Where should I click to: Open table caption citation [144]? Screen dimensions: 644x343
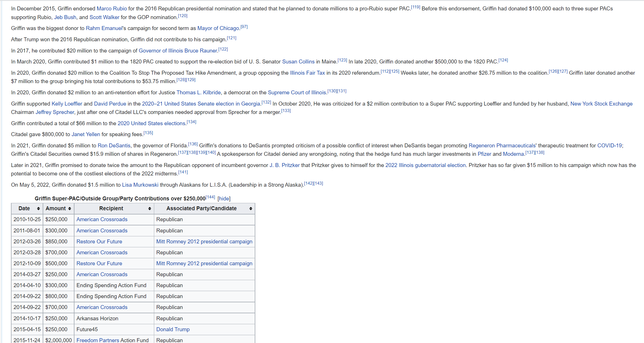(x=210, y=197)
